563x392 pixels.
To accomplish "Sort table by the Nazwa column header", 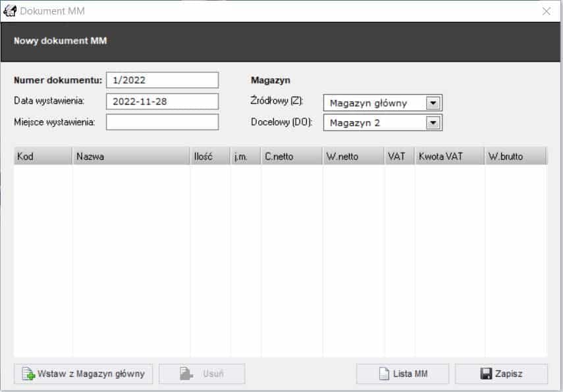I will point(130,157).
